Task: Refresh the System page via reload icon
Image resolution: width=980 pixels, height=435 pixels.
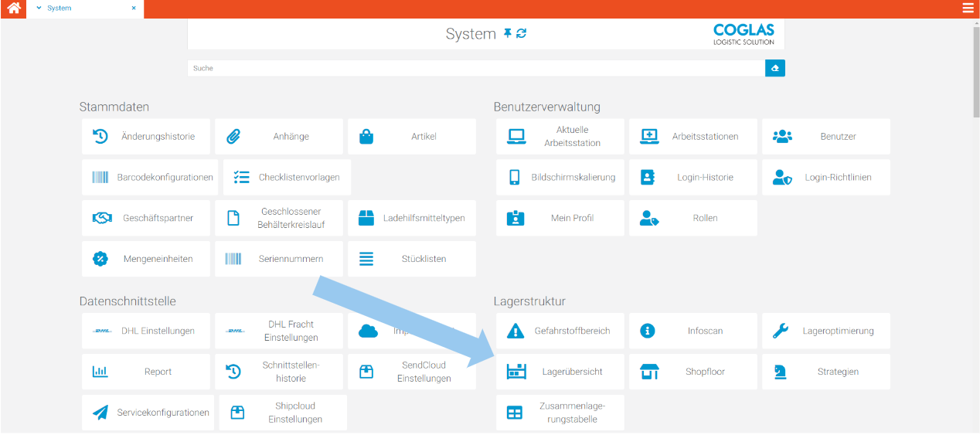Action: 522,33
